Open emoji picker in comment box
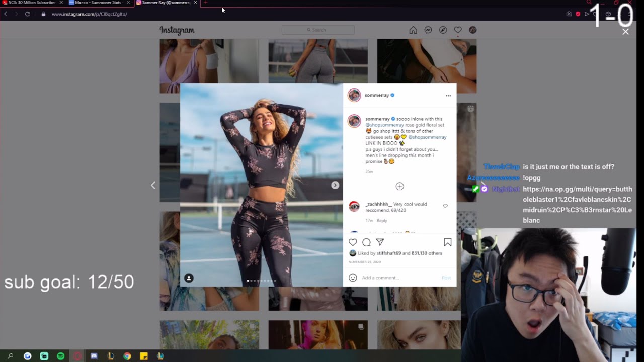The image size is (644, 362). point(353,278)
